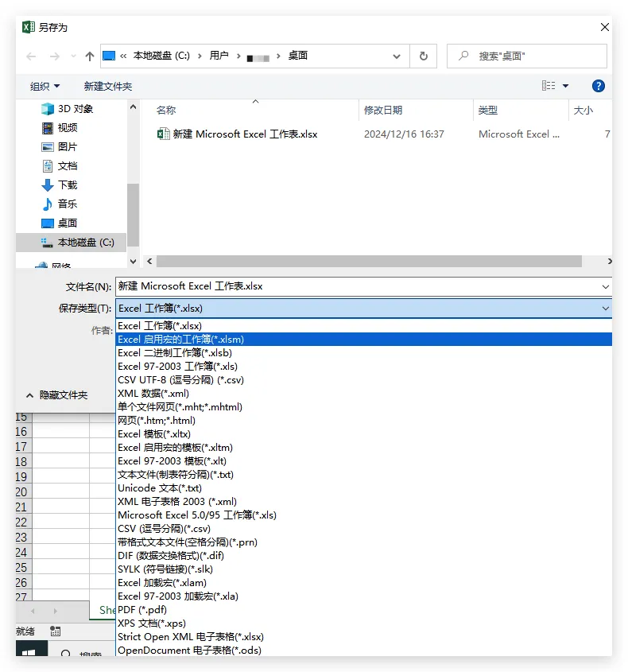Open 音乐 folder from the sidebar
This screenshot has height=672, width=628.
[x=68, y=204]
